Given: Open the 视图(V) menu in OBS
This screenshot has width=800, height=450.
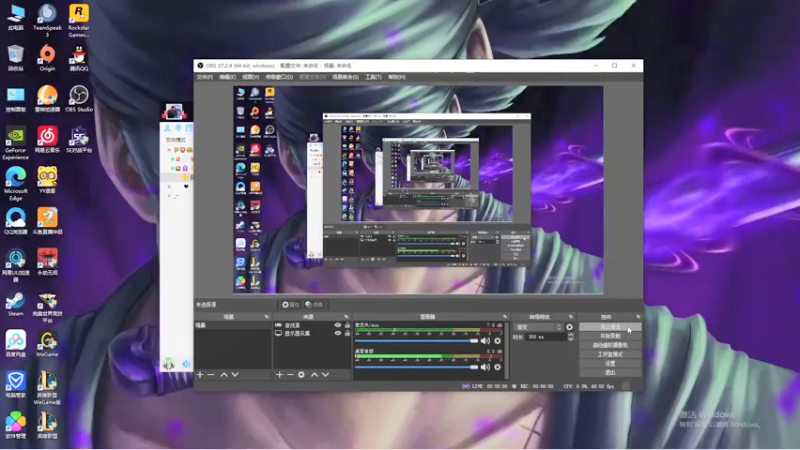Looking at the screenshot, I should 251,77.
